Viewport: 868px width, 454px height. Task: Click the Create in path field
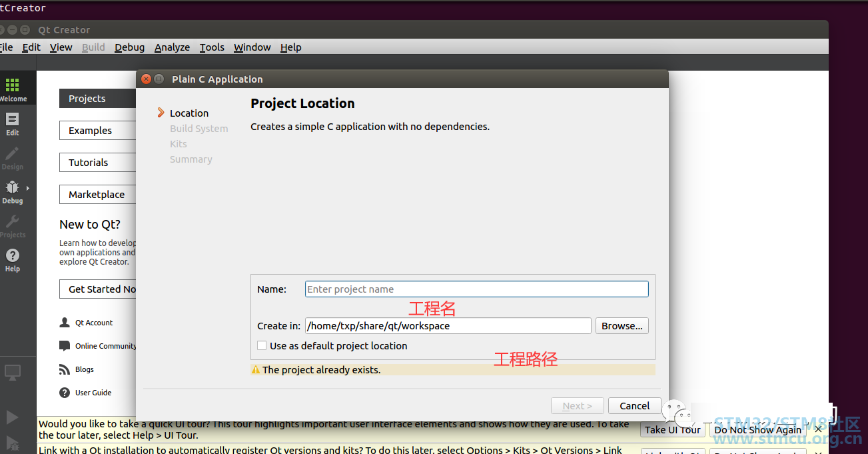tap(448, 326)
